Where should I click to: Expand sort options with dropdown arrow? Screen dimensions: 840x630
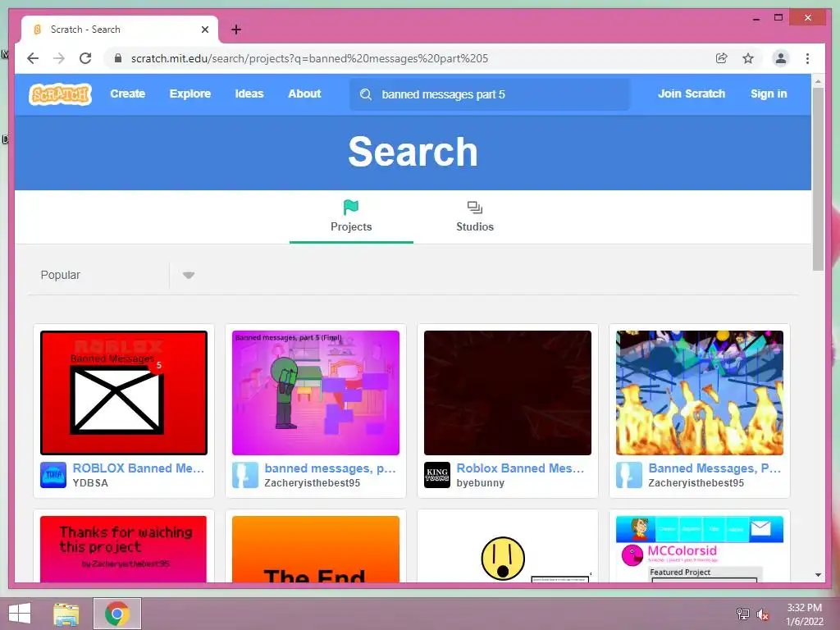(189, 276)
